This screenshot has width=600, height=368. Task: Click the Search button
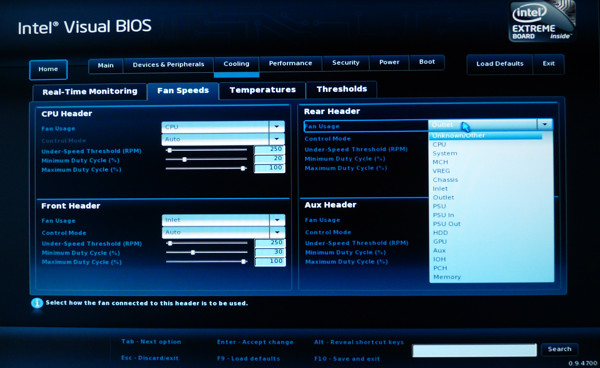tap(559, 349)
